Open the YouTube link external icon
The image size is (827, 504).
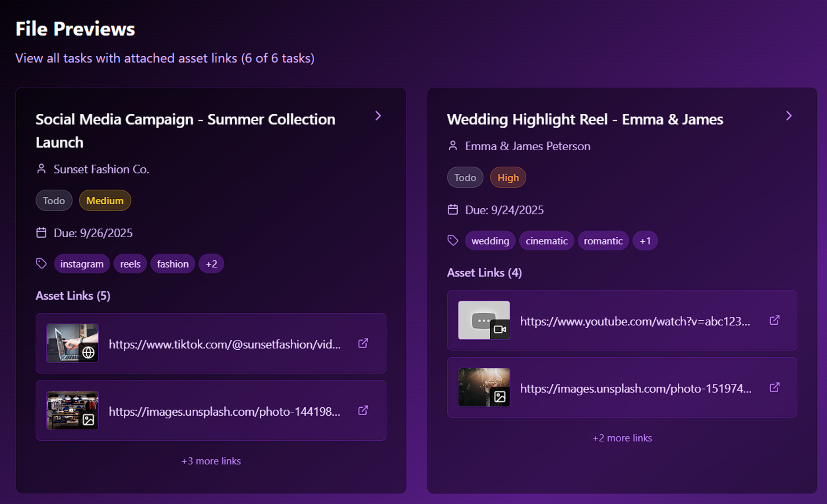click(x=774, y=320)
